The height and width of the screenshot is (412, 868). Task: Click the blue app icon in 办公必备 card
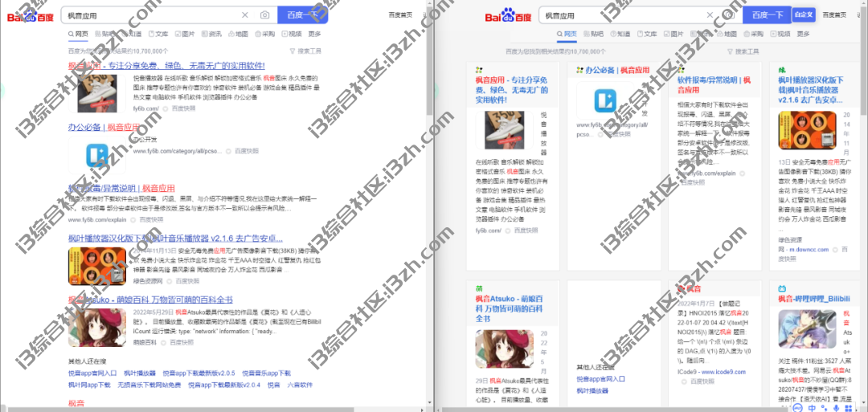(x=606, y=101)
